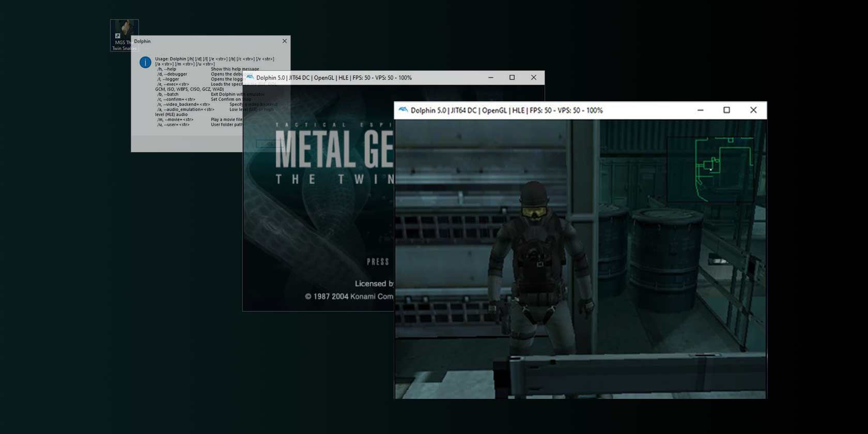Image resolution: width=868 pixels, height=434 pixels.
Task: Click the front gameplay window's title bar text
Action: tap(506, 111)
